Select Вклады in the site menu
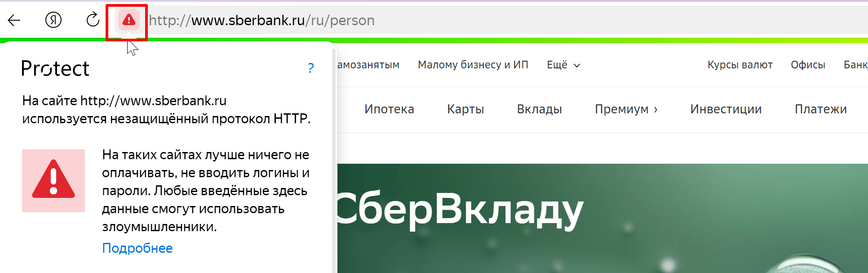This screenshot has height=273, width=868. coord(539,109)
